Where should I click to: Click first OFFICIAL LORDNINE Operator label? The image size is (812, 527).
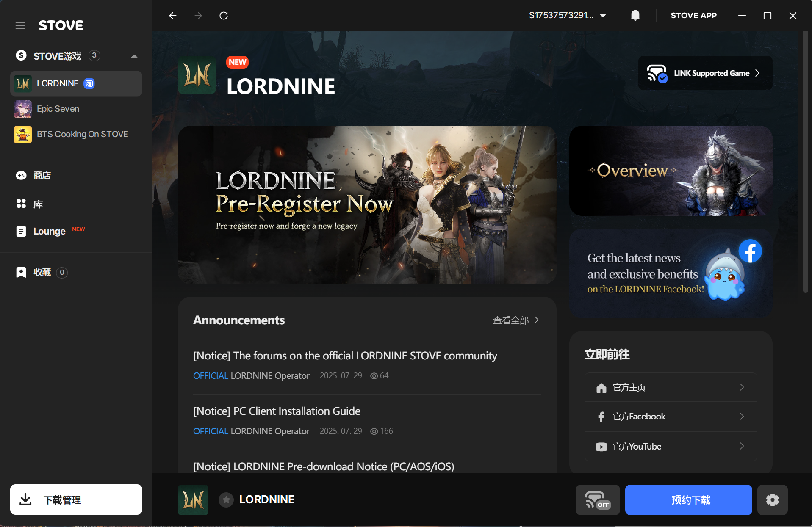click(x=251, y=376)
